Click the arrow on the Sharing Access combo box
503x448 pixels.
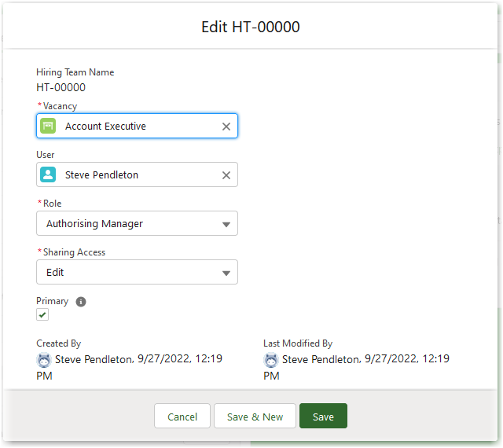(226, 273)
